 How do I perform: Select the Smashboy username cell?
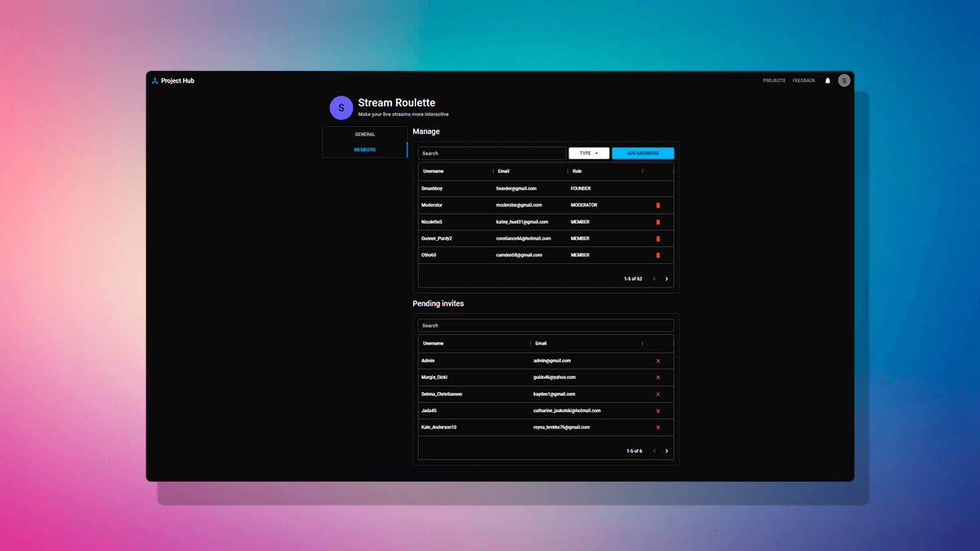point(432,189)
